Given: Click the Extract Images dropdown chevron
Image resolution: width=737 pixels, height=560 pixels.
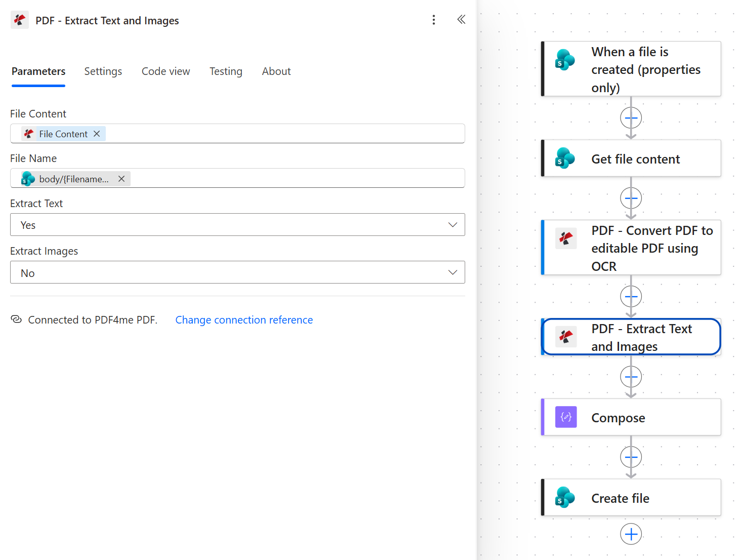Looking at the screenshot, I should point(453,272).
